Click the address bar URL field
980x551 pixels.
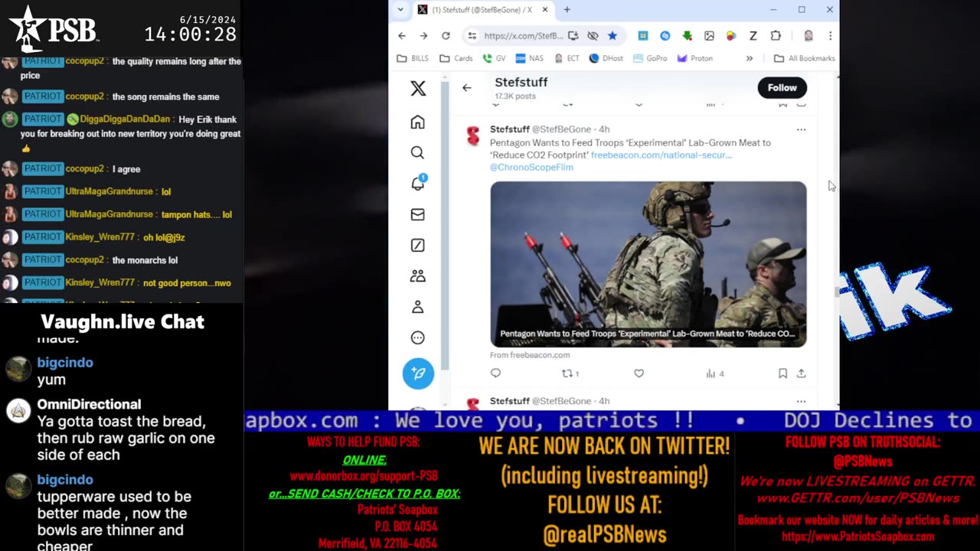click(523, 36)
